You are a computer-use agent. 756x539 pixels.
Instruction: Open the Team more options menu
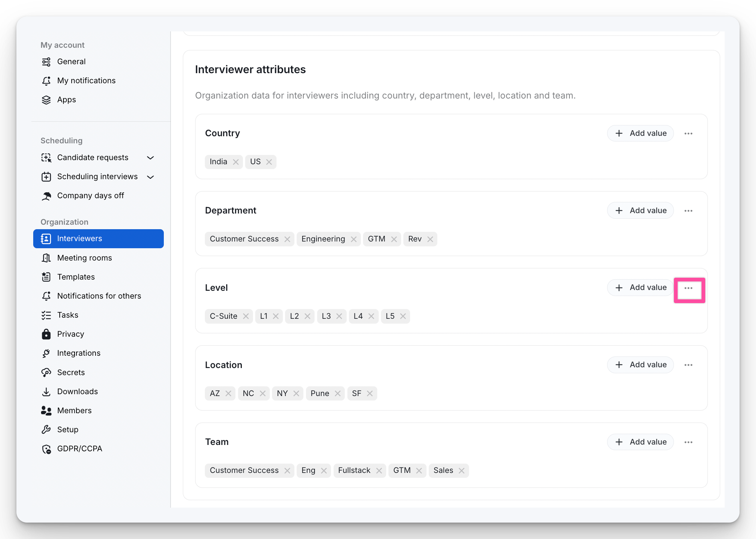[688, 442]
